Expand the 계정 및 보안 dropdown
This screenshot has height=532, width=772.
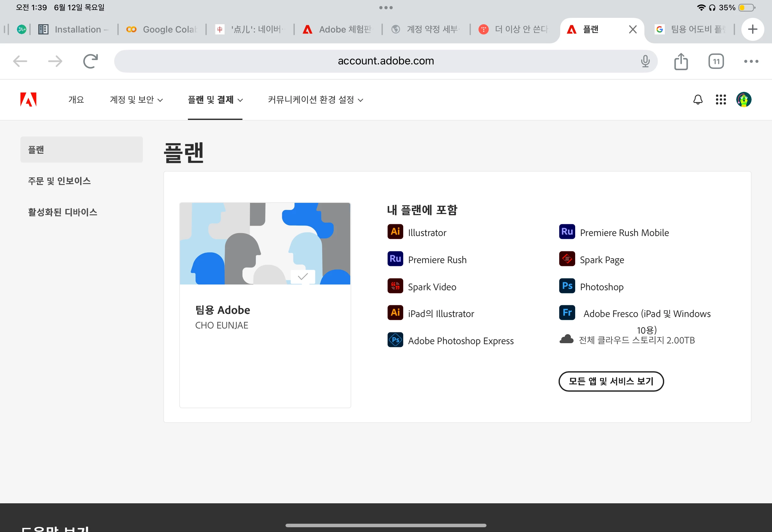click(x=136, y=100)
